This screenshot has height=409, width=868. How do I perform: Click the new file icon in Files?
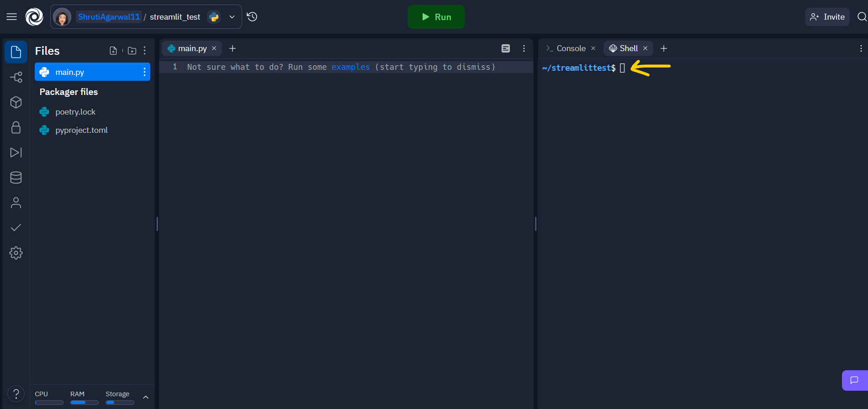113,51
